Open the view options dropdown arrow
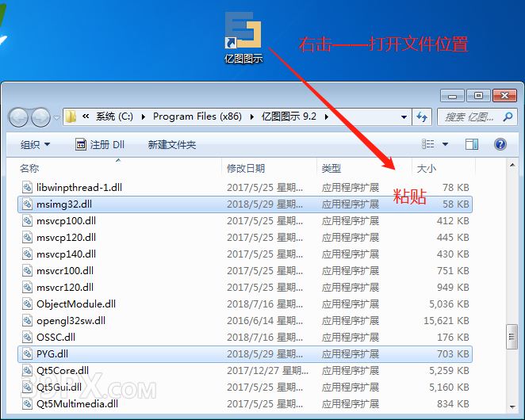Viewport: 525px width, 420px height. pos(446,144)
